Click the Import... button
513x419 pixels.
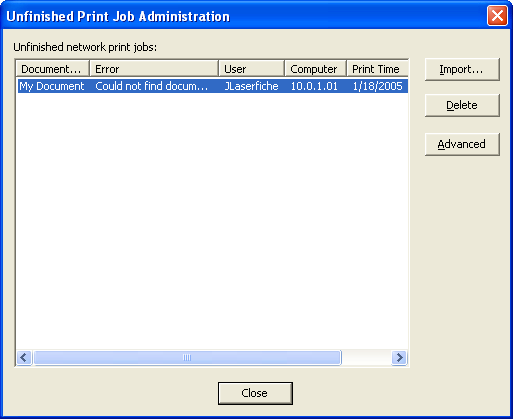(x=462, y=69)
